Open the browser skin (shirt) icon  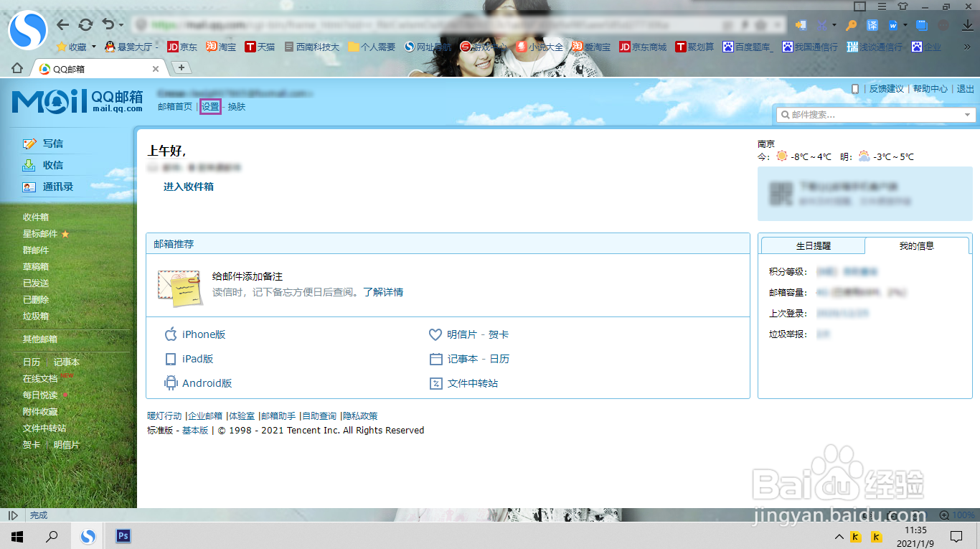tap(903, 6)
